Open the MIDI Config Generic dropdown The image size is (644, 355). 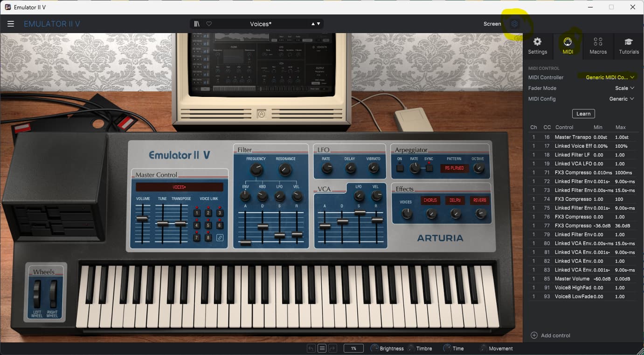click(622, 99)
